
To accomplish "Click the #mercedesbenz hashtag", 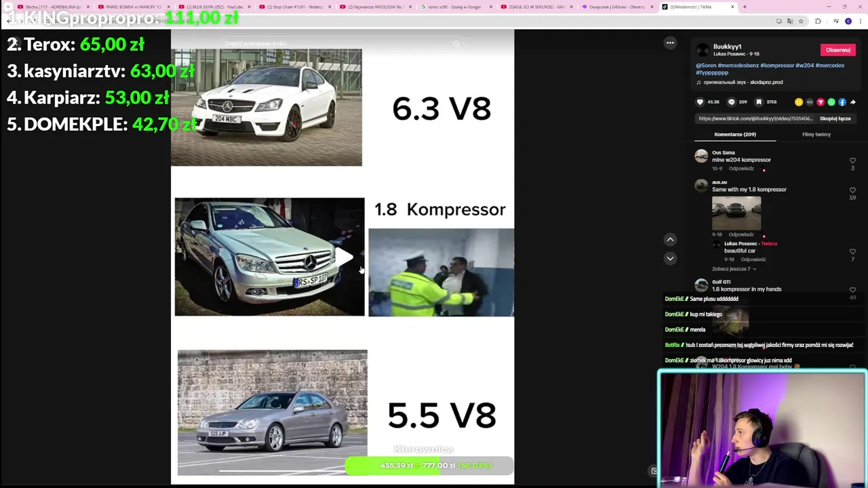I will point(738,66).
